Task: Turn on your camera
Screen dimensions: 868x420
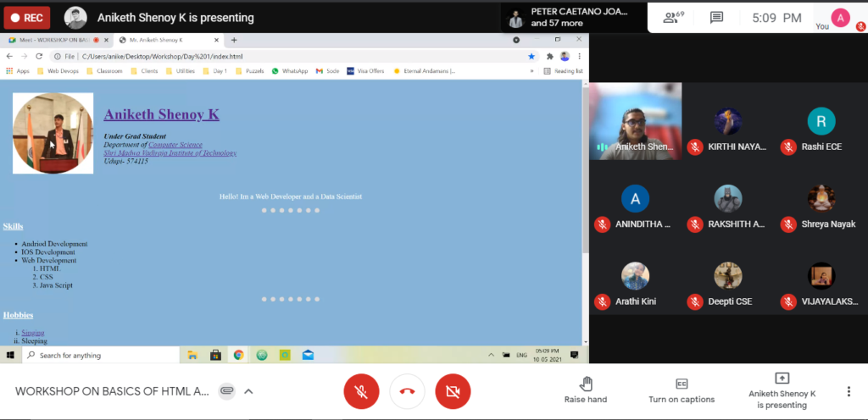Action: pyautogui.click(x=453, y=391)
